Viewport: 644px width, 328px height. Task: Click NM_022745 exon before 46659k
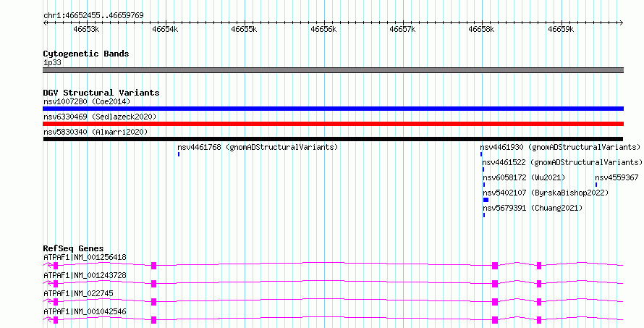coord(539,302)
